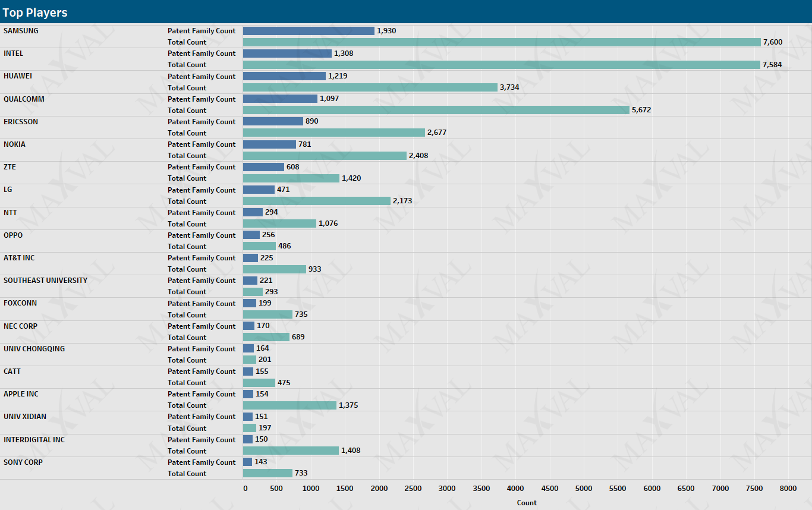The image size is (812, 510).
Task: Select the HUAWEI row label
Action: pos(18,76)
